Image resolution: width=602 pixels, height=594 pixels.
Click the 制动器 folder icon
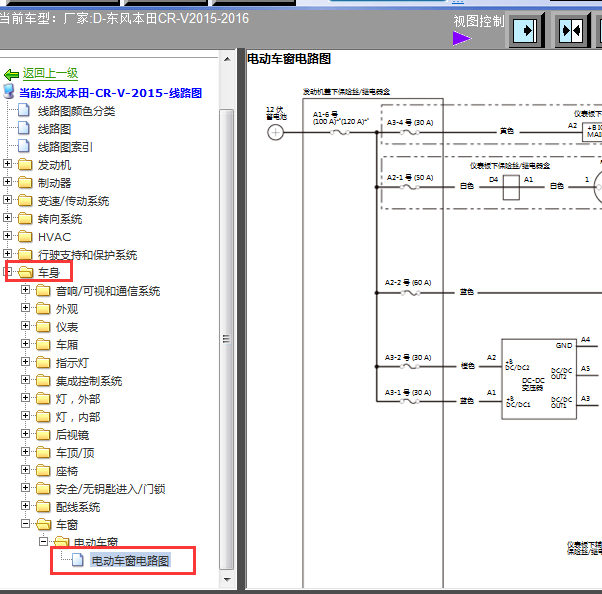click(25, 183)
